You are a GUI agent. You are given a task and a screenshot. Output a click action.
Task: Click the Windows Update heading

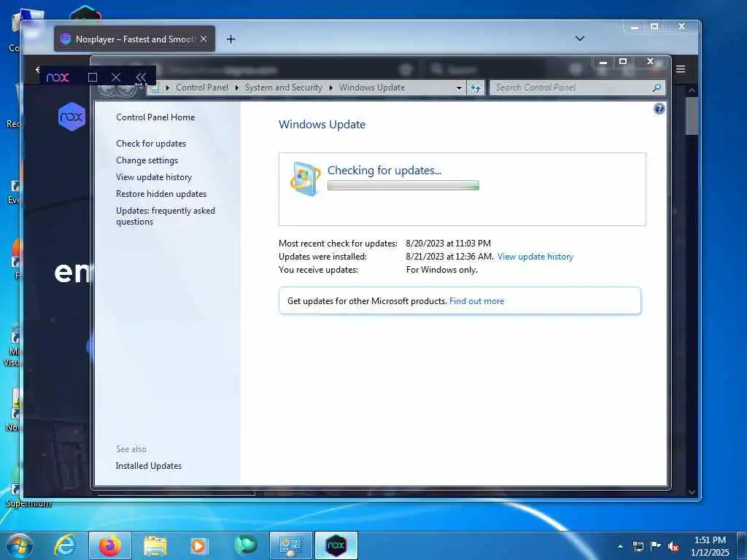pyautogui.click(x=322, y=124)
